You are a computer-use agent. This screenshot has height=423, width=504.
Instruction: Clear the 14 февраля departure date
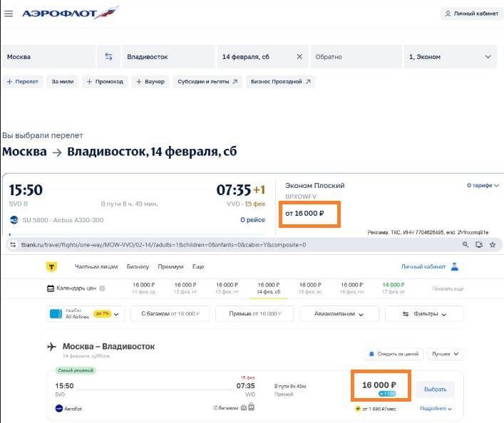point(299,56)
